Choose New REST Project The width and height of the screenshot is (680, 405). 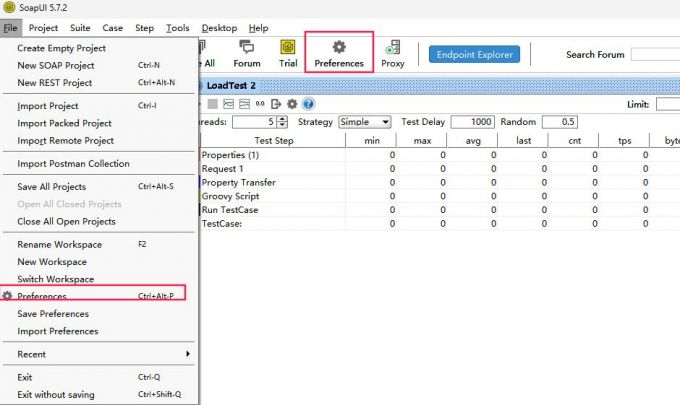pyautogui.click(x=99, y=83)
